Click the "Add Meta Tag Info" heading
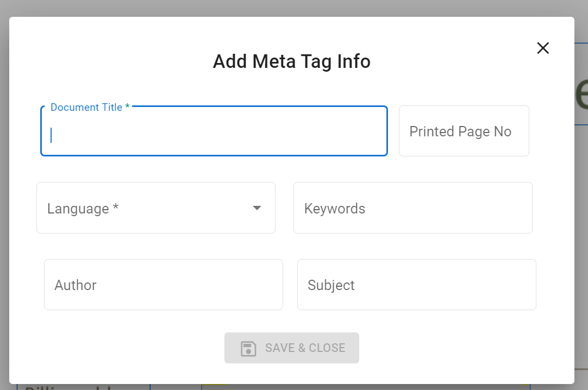Screen dimensions: 588x390 [x=291, y=61]
